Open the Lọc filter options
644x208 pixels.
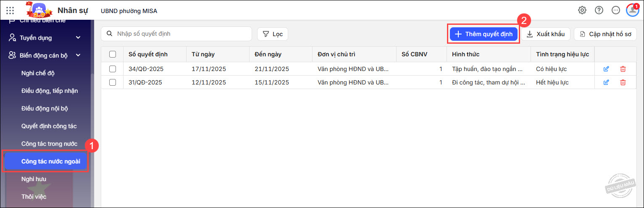tap(273, 34)
